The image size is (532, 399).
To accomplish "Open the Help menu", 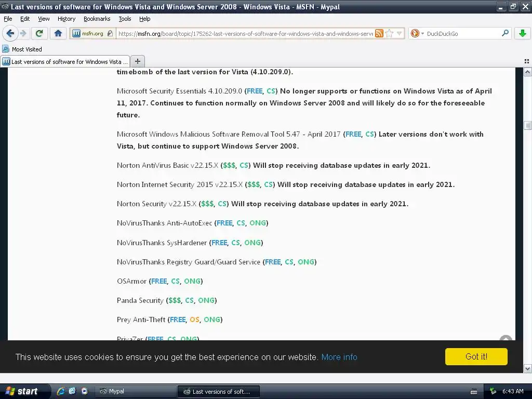I will coord(145,19).
